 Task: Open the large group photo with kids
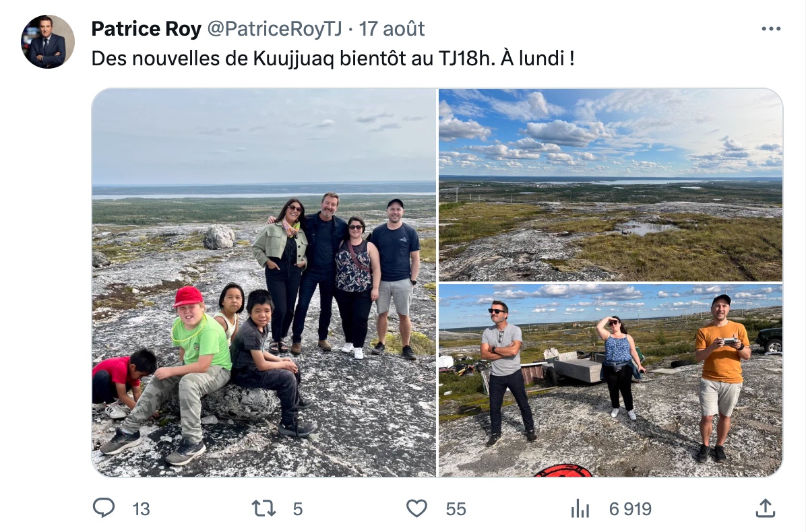pos(264,282)
